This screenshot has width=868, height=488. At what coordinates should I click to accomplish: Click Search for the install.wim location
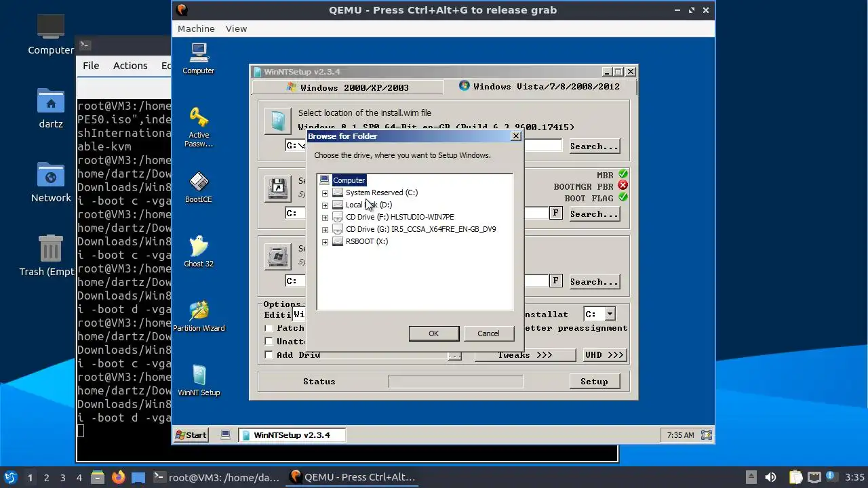point(594,146)
